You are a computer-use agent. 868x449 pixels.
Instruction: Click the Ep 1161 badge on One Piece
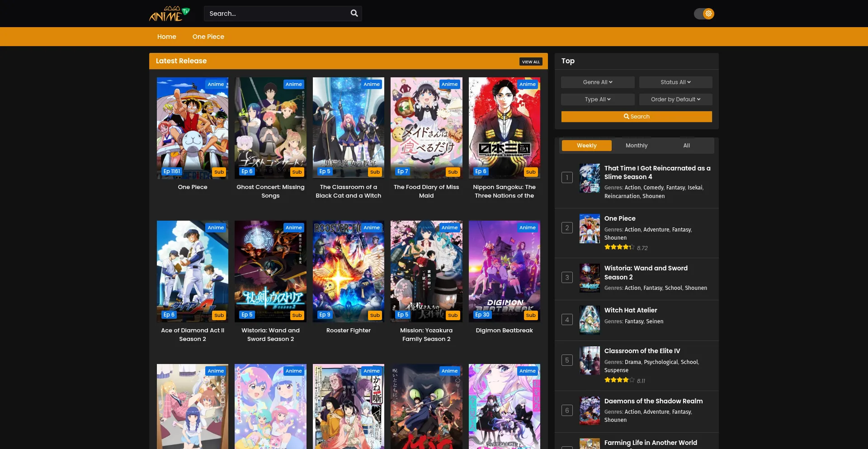[x=172, y=171]
